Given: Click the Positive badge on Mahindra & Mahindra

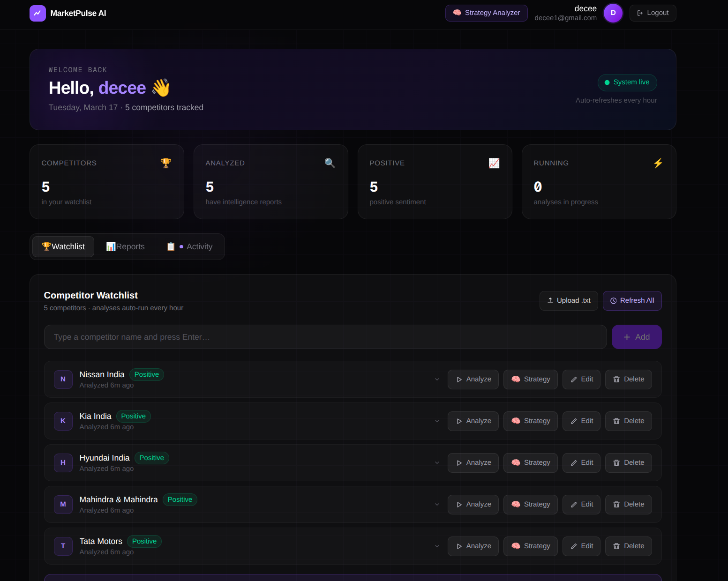Looking at the screenshot, I should pyautogui.click(x=180, y=500).
